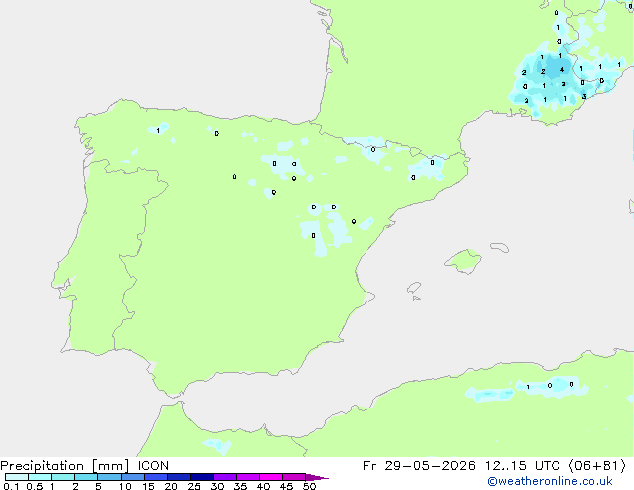This screenshot has height=490, width=634.
Task: Pick the legend swatch between 40 and 45
Action: 271,477
